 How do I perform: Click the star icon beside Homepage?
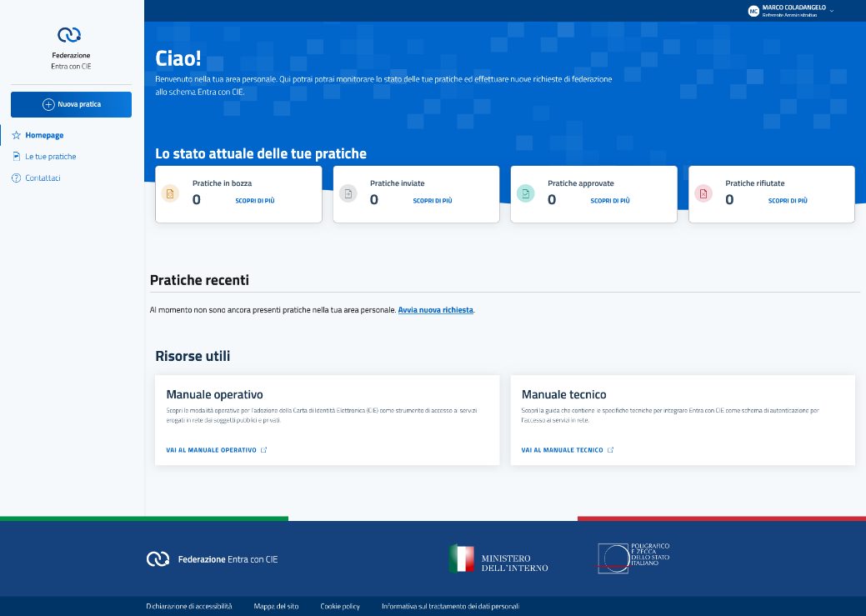pos(17,135)
